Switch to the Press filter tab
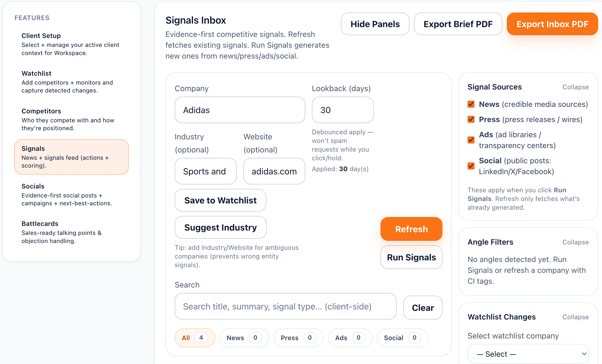 point(298,338)
